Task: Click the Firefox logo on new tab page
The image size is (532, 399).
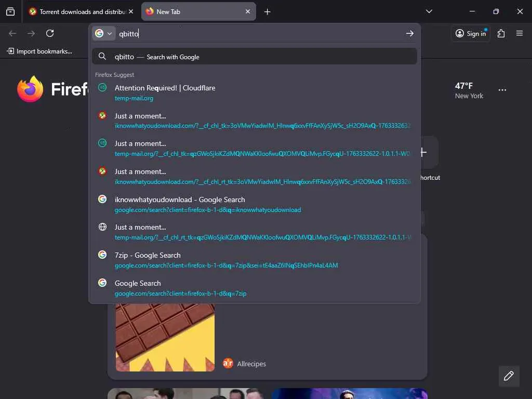Action: point(30,89)
